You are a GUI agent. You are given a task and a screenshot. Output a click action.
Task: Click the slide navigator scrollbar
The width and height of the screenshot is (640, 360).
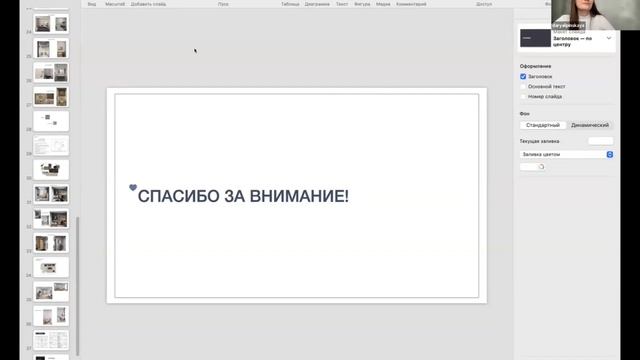coord(78,286)
